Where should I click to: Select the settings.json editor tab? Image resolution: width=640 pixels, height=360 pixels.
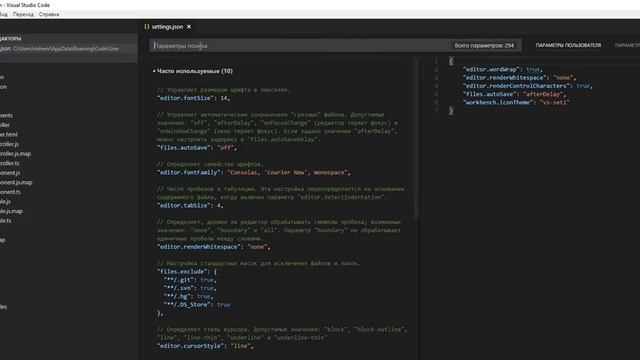pyautogui.click(x=167, y=27)
